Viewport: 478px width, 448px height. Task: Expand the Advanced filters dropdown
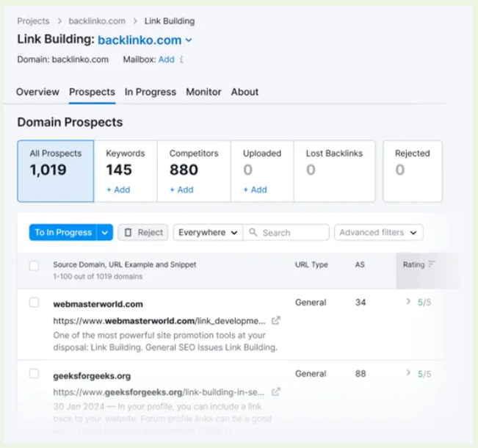coord(379,232)
